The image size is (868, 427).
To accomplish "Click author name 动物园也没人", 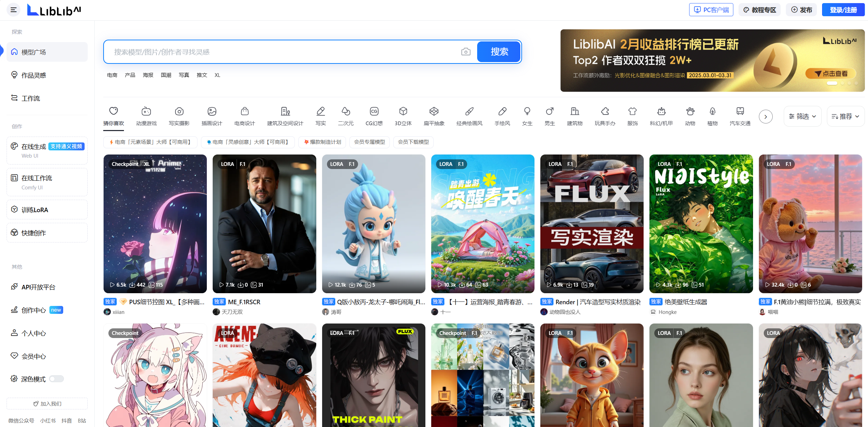I will [x=565, y=312].
